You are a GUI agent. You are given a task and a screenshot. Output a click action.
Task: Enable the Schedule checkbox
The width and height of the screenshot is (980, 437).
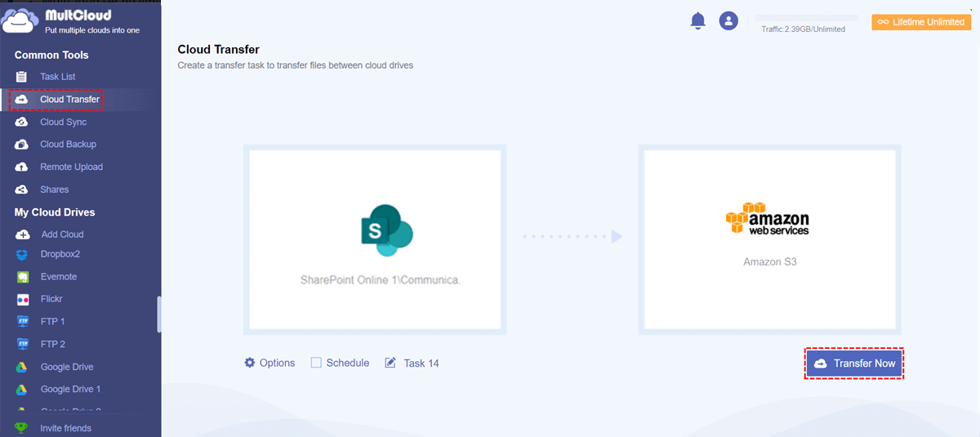tap(316, 363)
